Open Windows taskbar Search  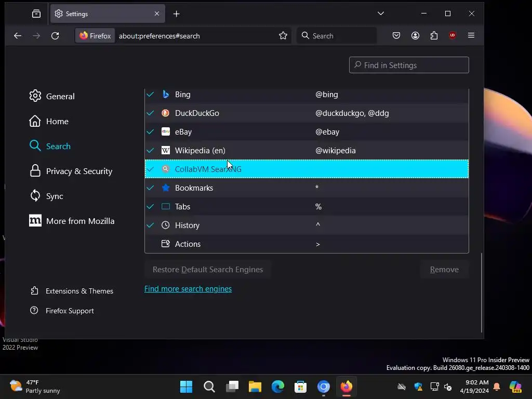click(209, 387)
